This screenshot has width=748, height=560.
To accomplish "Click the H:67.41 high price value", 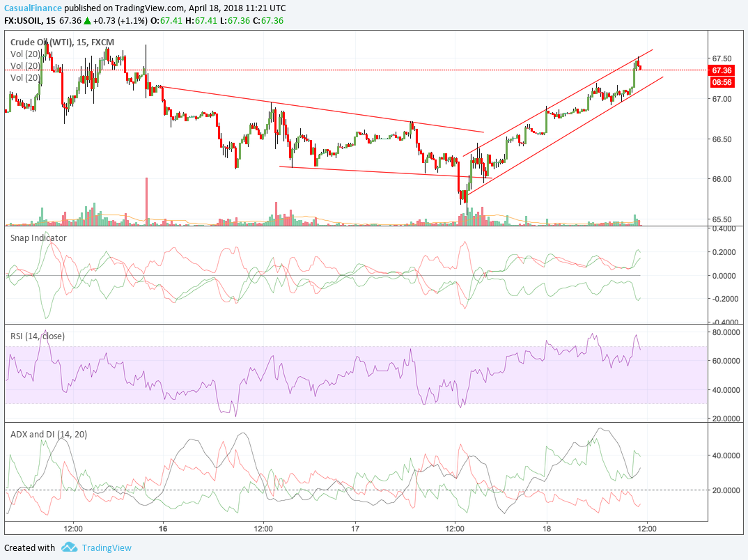I will click(201, 20).
